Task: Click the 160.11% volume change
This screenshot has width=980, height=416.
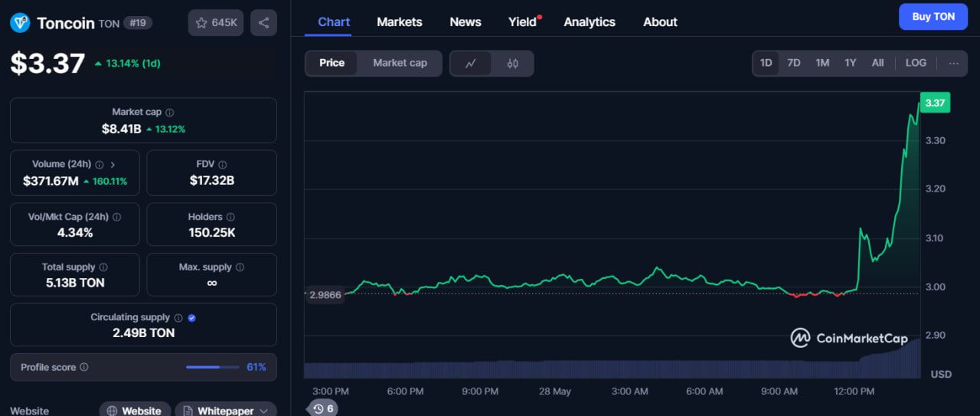Action: tap(106, 181)
